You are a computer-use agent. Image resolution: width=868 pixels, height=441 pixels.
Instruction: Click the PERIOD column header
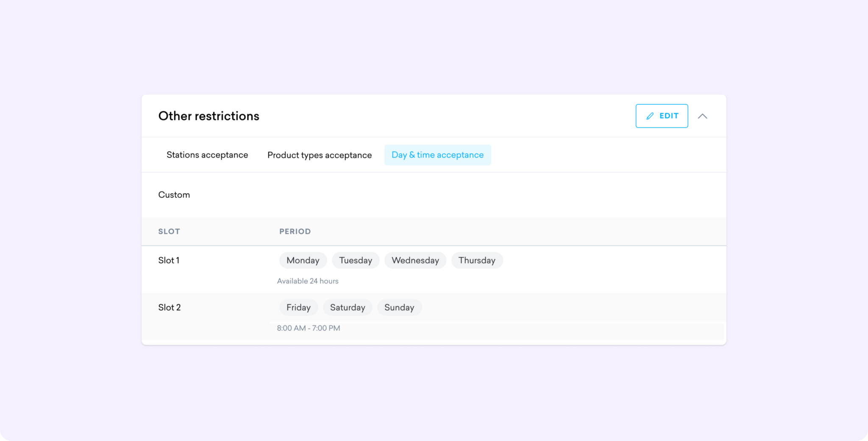click(295, 231)
